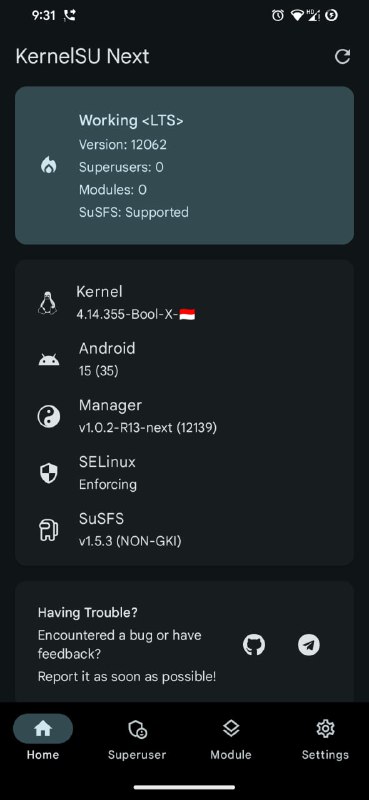Tap the Linux penguin Kernel icon
Screen dimensions: 369x800
click(x=47, y=303)
